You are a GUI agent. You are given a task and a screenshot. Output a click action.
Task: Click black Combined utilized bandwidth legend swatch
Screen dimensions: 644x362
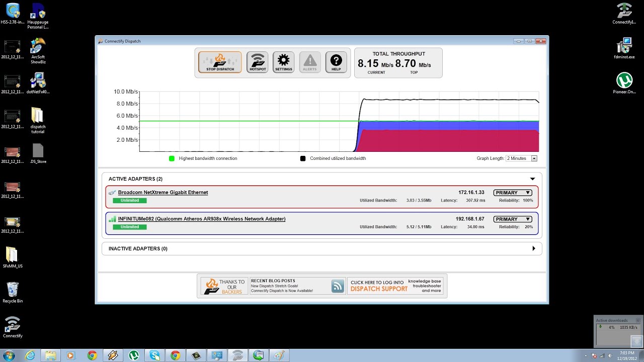(303, 158)
